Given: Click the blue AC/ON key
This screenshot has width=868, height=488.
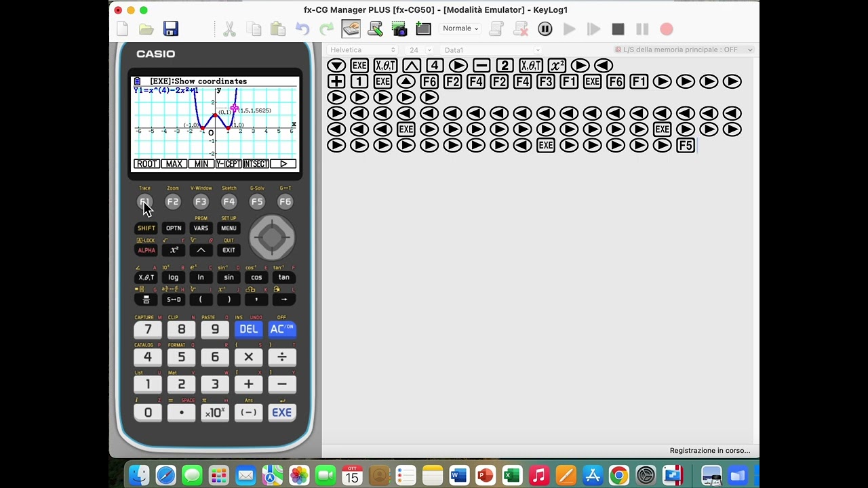Looking at the screenshot, I should click(x=282, y=329).
